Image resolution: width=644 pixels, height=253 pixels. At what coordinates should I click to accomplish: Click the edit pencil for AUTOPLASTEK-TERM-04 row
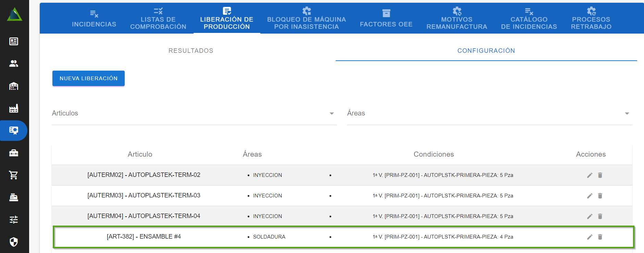[590, 216]
